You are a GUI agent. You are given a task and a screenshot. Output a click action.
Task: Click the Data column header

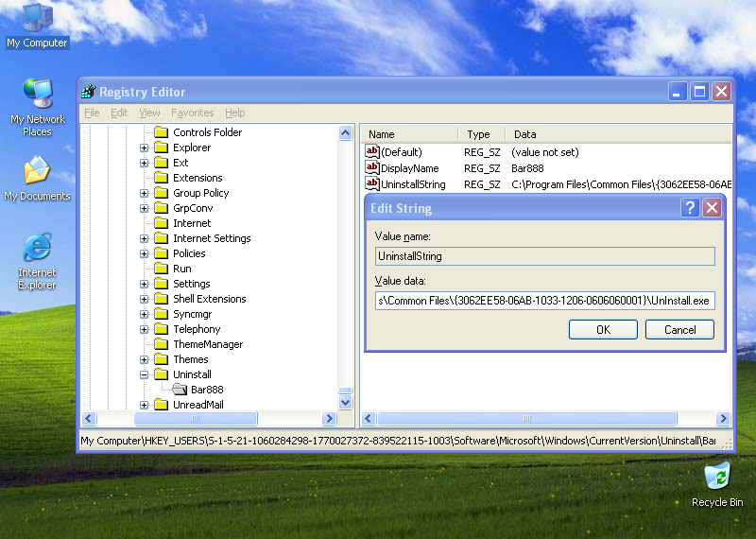(x=619, y=134)
